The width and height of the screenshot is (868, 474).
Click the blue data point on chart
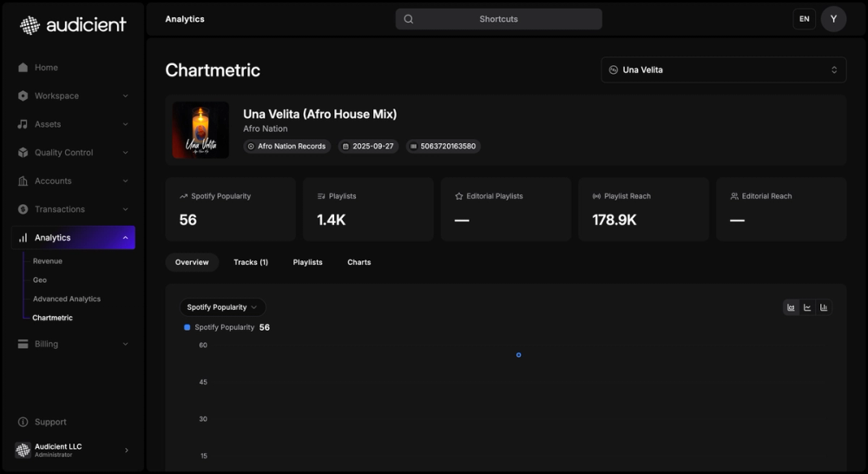click(x=519, y=355)
